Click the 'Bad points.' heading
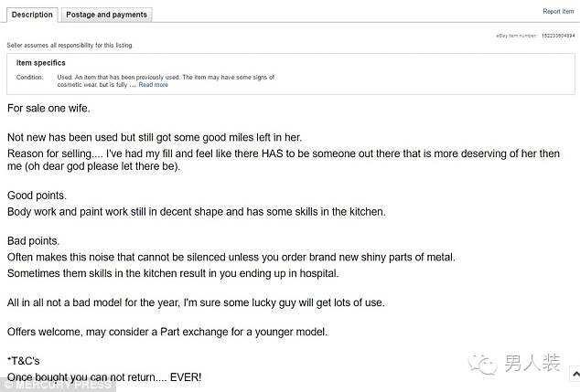 tap(33, 241)
